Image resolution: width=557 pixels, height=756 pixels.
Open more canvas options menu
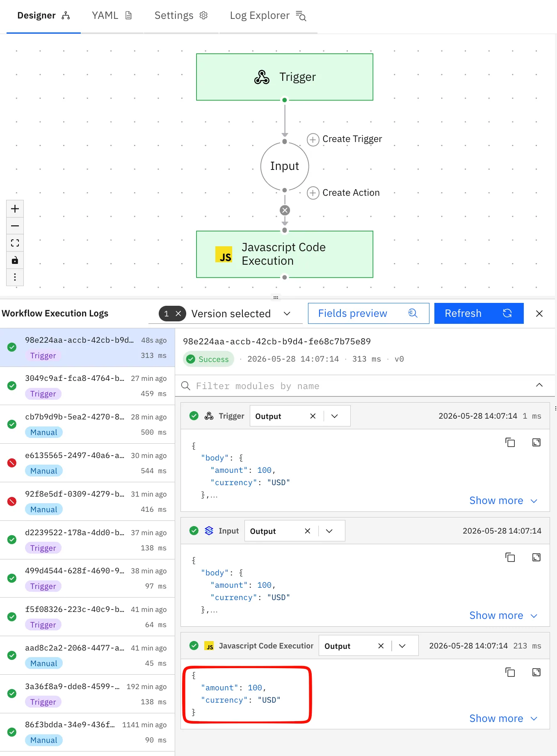point(15,277)
